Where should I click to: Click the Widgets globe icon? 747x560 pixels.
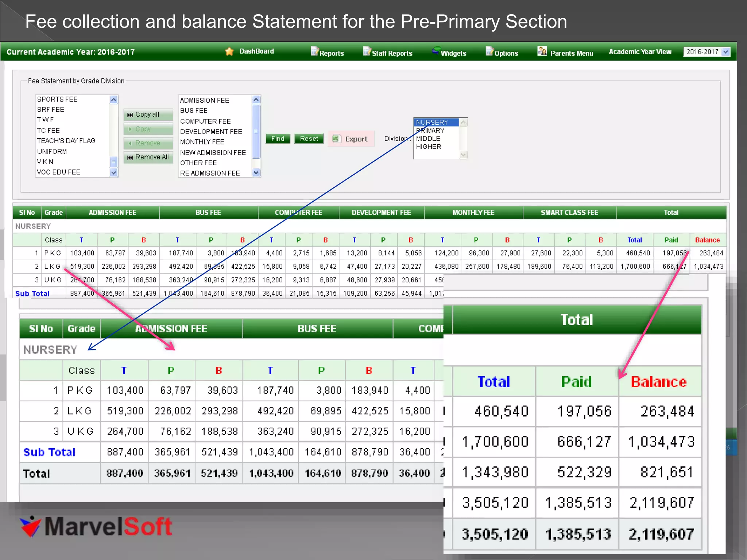tap(436, 51)
